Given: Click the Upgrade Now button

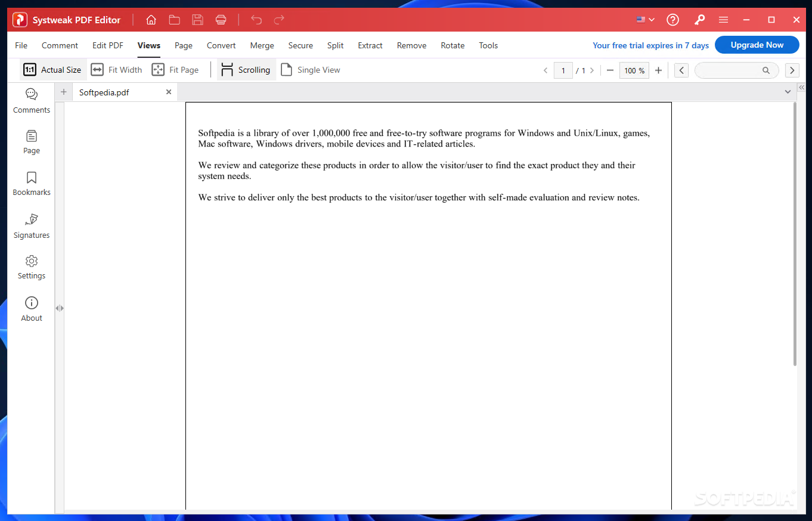Looking at the screenshot, I should click(757, 45).
